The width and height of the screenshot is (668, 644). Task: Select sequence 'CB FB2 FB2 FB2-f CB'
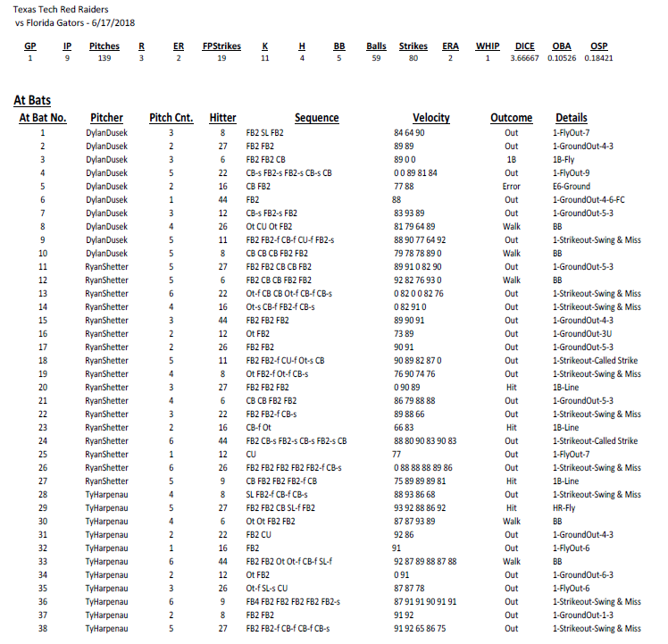[x=281, y=481]
